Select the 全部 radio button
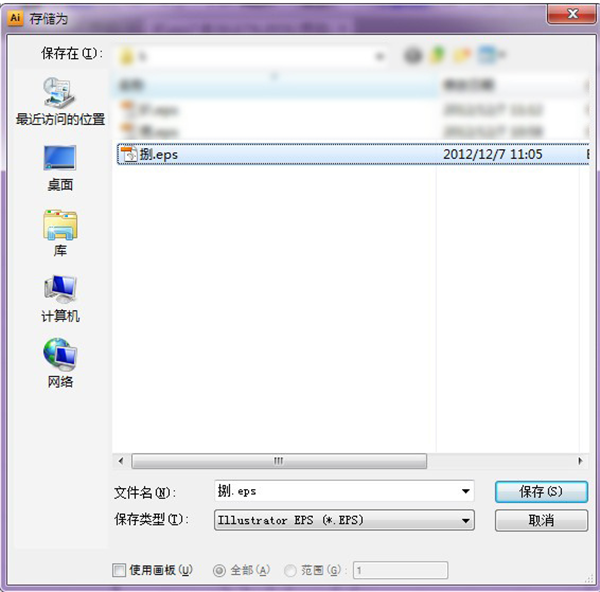The width and height of the screenshot is (600, 592). (x=219, y=570)
